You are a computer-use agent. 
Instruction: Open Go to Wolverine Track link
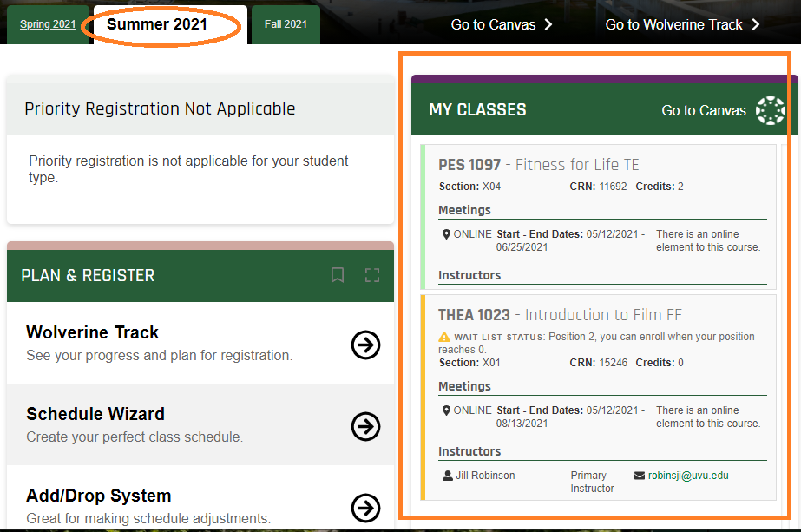tap(681, 24)
